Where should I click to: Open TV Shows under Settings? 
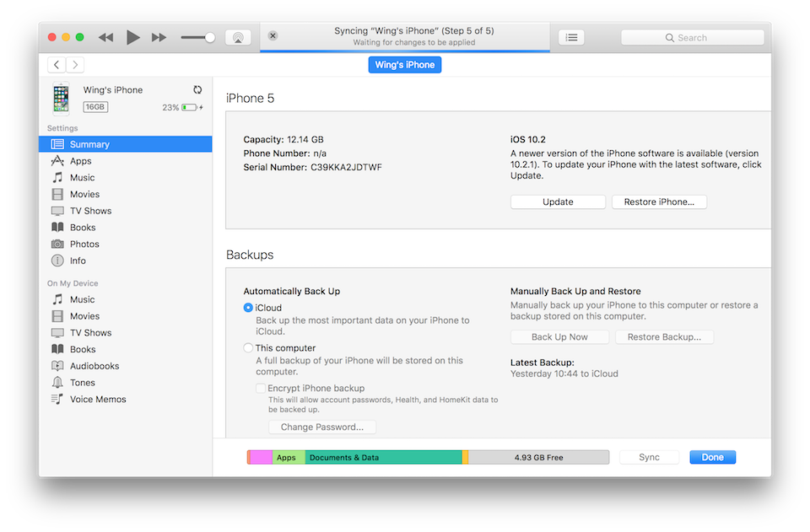pos(126,211)
